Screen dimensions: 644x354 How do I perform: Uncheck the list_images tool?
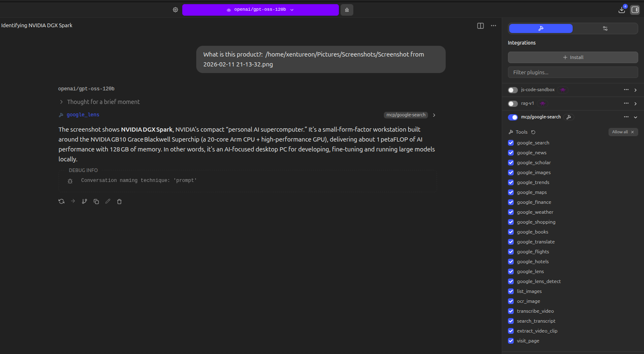[511, 291]
